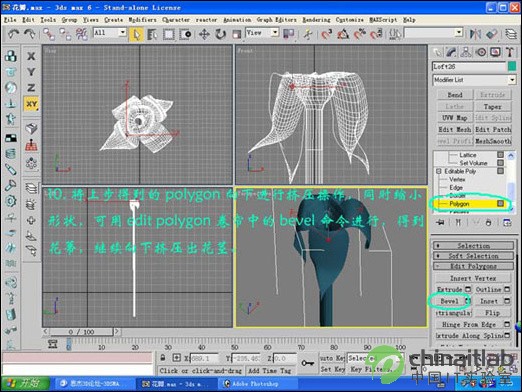Toggle the Lattice modifier checkbox in stack
Screen dimensions: 522x392
(500, 155)
